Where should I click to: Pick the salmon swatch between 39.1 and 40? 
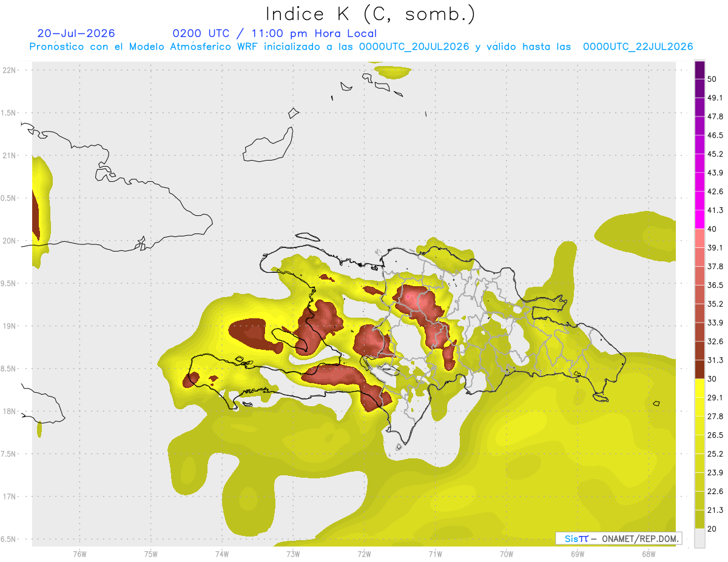(699, 238)
